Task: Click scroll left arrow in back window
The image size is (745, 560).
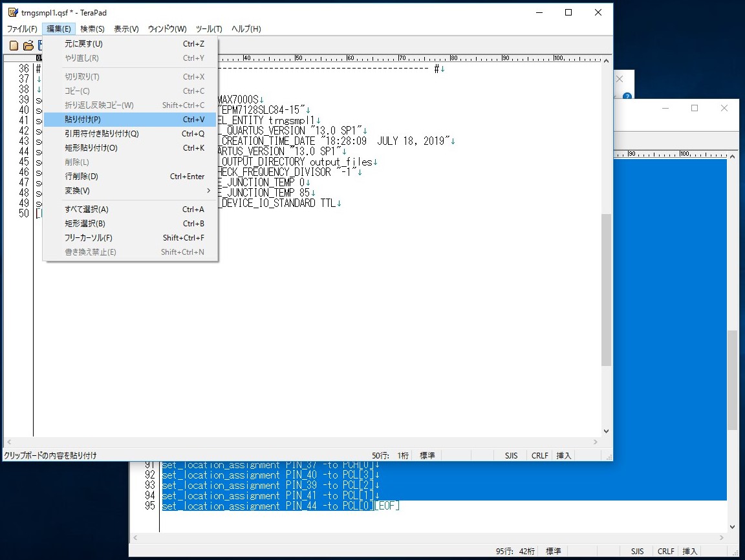Action: click(135, 537)
